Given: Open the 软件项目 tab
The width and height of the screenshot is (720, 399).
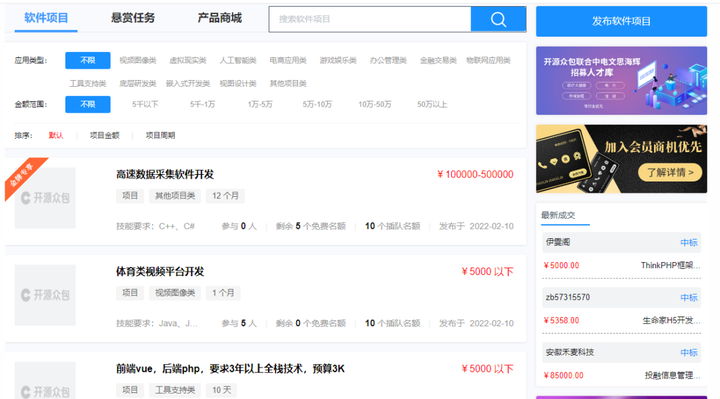Looking at the screenshot, I should pos(46,18).
